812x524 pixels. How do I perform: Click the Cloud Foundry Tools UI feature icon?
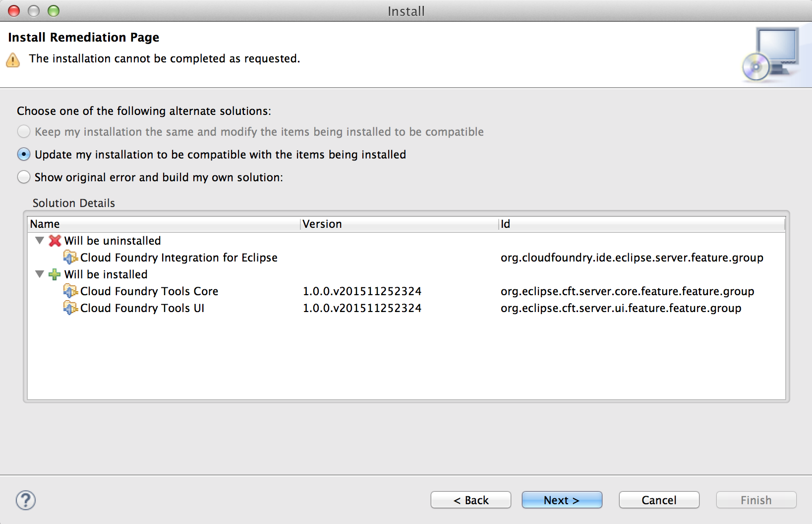pyautogui.click(x=71, y=308)
